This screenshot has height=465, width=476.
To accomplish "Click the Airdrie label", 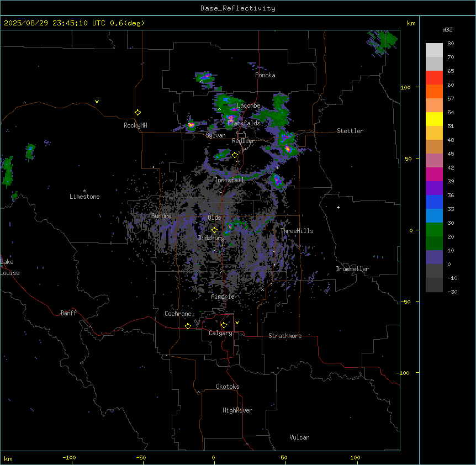I will pyautogui.click(x=223, y=297).
